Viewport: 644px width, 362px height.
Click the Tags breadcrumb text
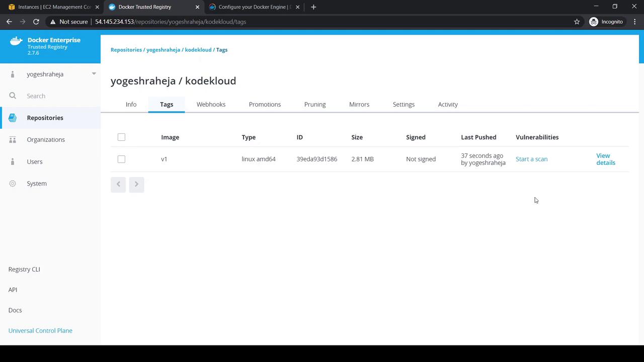[x=222, y=50]
